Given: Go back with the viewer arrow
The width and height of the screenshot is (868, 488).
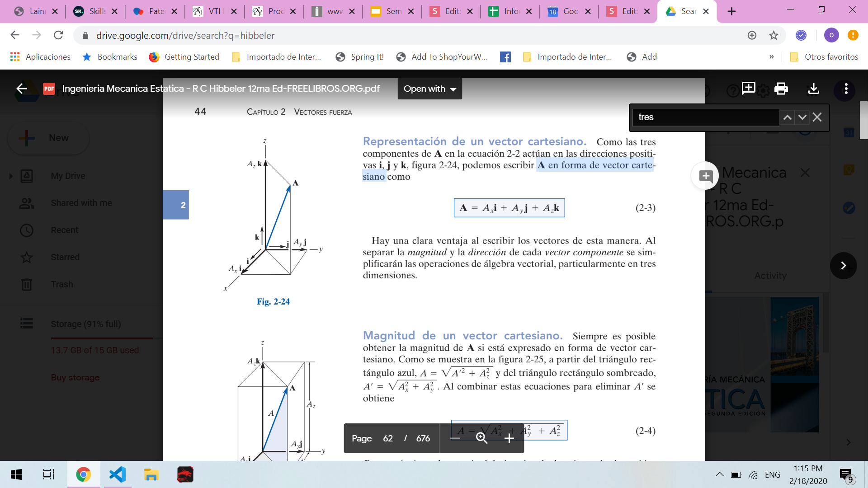Looking at the screenshot, I should click(22, 89).
